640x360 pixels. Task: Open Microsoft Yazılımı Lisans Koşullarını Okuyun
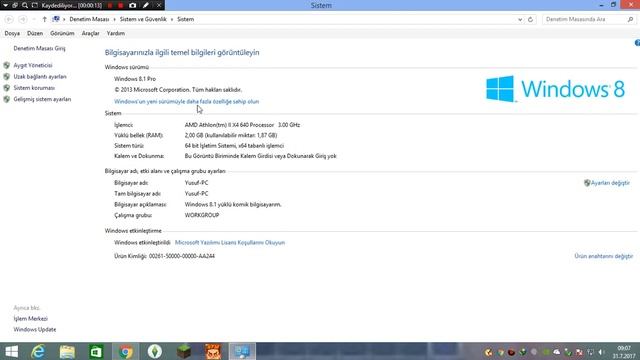pyautogui.click(x=230, y=242)
